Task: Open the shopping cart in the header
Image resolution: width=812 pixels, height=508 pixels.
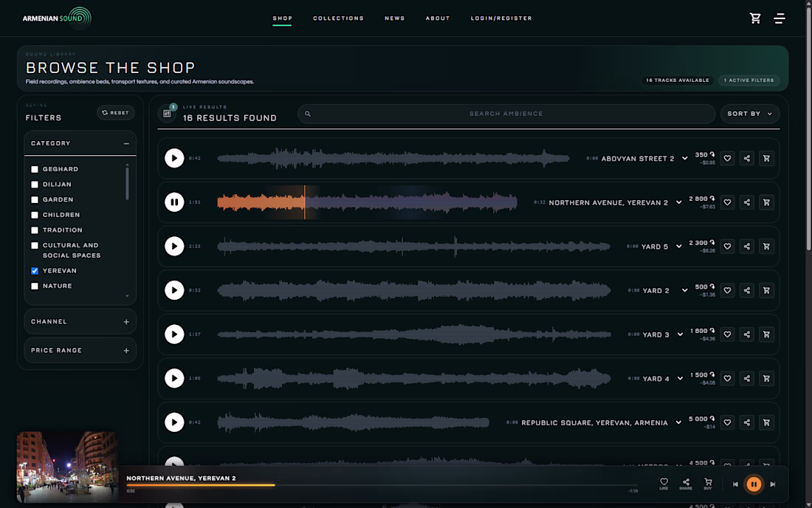Action: point(755,18)
